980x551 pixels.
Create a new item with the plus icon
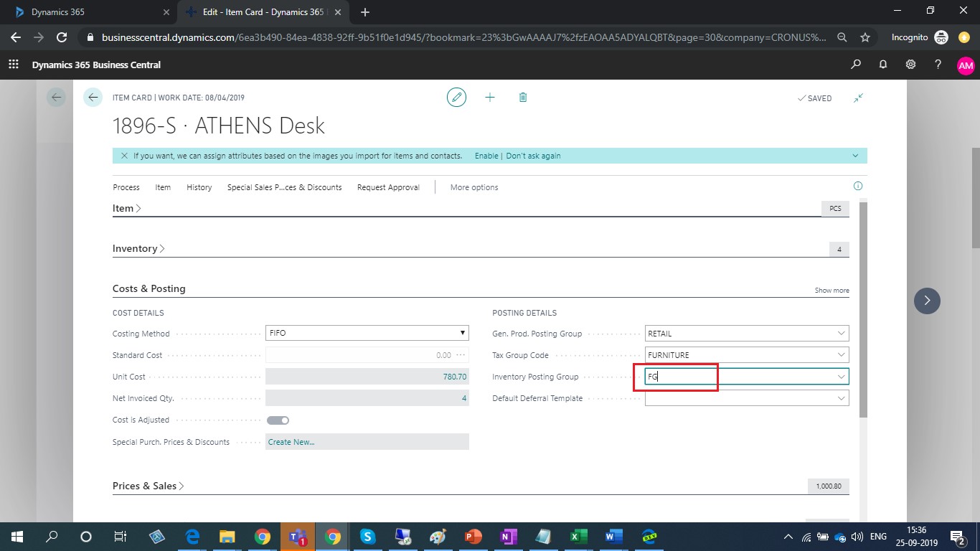[490, 98]
